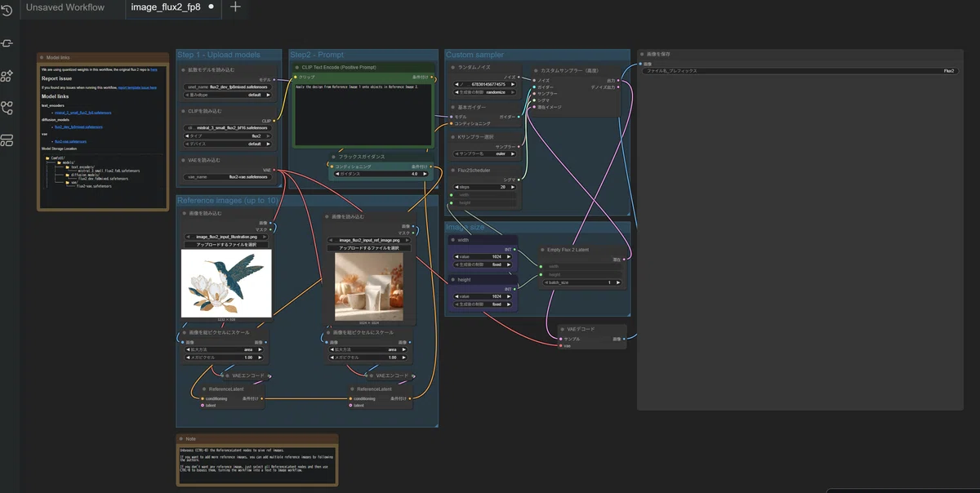Open デバイス default dropdown
This screenshot has height=493, width=980.
pyautogui.click(x=226, y=144)
